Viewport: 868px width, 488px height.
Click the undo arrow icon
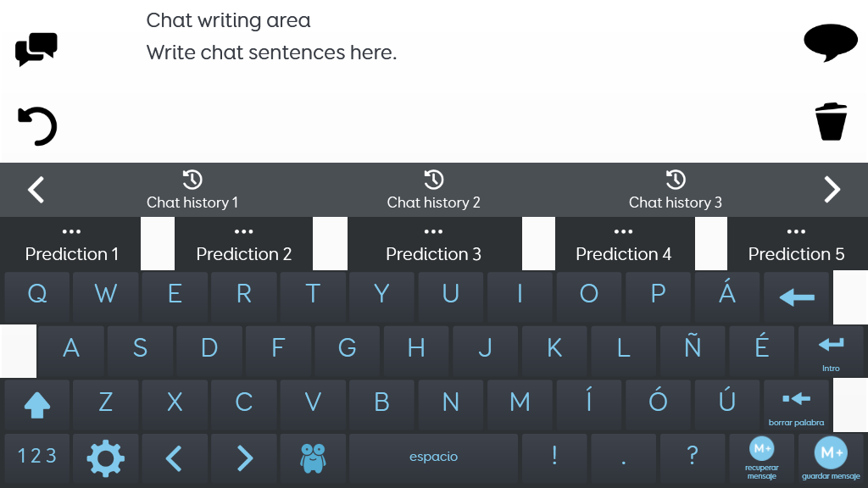pos(37,126)
